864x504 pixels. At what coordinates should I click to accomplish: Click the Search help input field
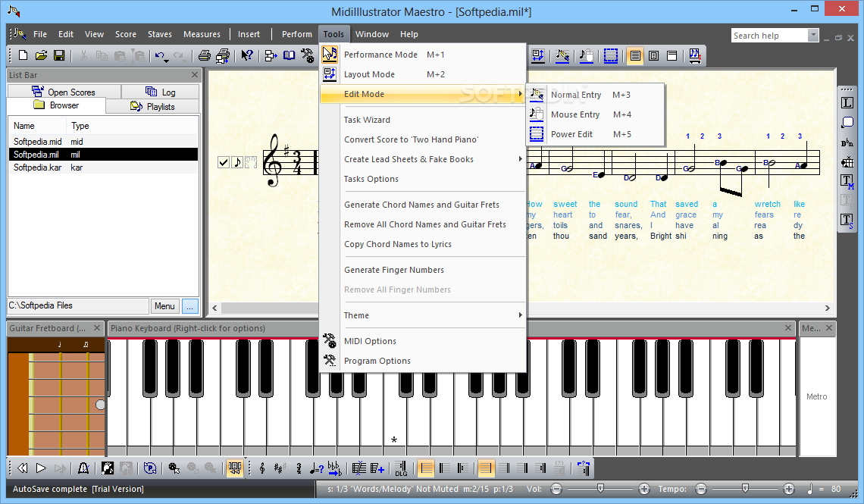[769, 36]
